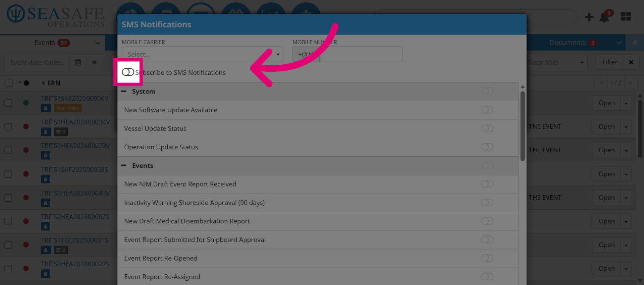Expand the Events tab chevron
644x285 pixels.
[x=98, y=43]
